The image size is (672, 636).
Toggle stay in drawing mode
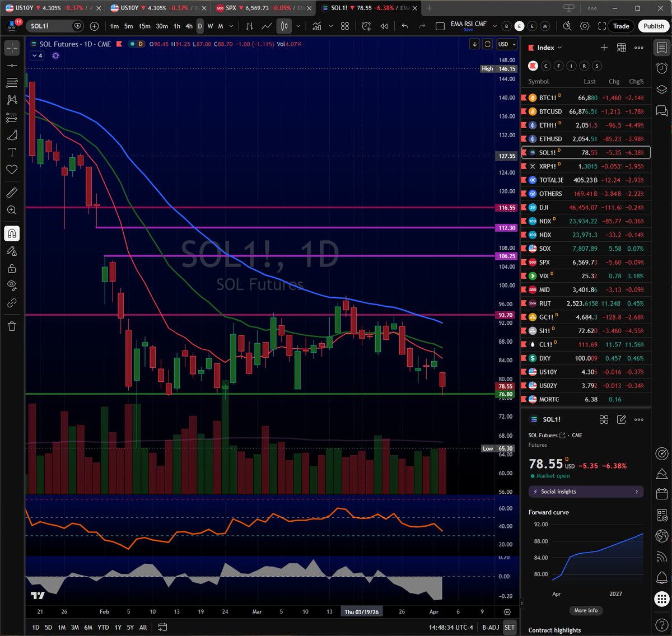pyautogui.click(x=12, y=251)
